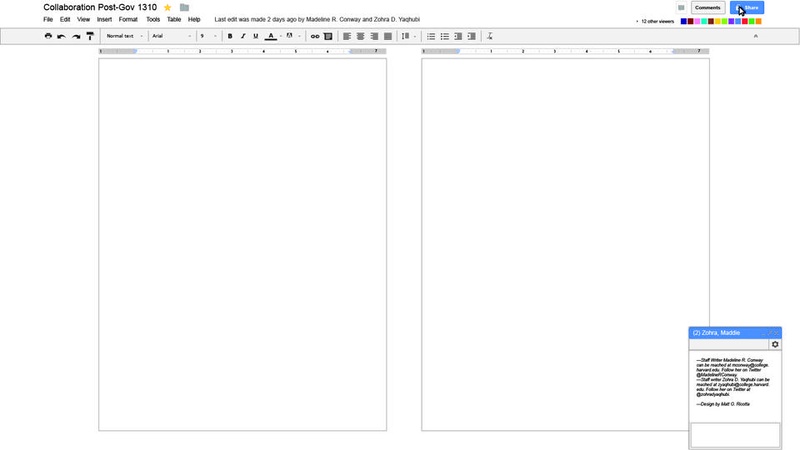The width and height of the screenshot is (800, 450).
Task: Toggle bold formatting
Action: pyautogui.click(x=230, y=36)
